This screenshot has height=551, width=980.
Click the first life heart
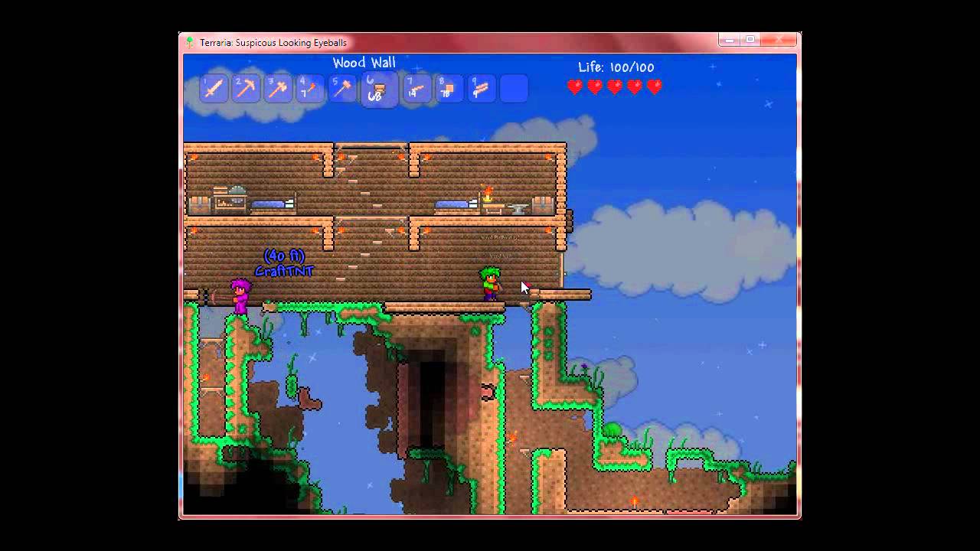click(x=575, y=87)
